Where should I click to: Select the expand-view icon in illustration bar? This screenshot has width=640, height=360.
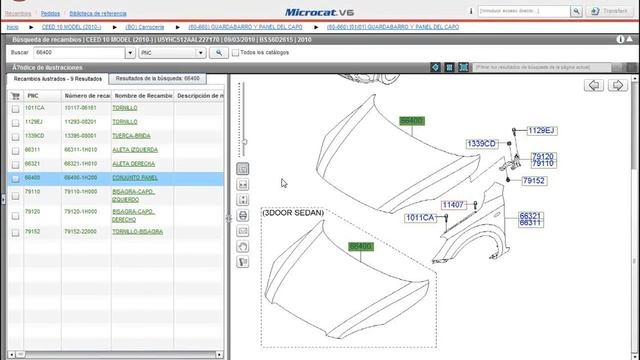tap(463, 67)
